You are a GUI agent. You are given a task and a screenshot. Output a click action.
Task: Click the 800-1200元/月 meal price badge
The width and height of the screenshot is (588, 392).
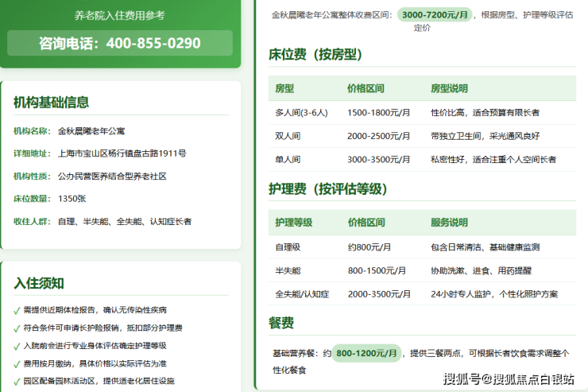point(366,353)
